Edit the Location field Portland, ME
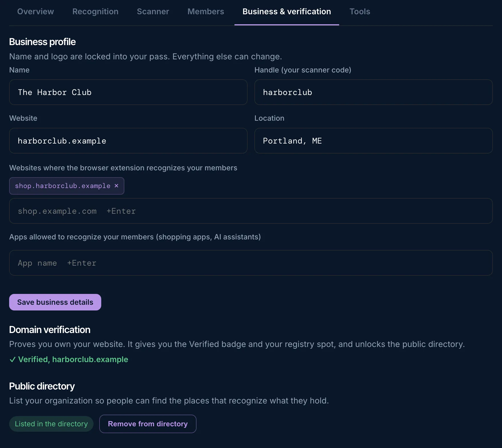The height and width of the screenshot is (448, 502). pos(373,141)
